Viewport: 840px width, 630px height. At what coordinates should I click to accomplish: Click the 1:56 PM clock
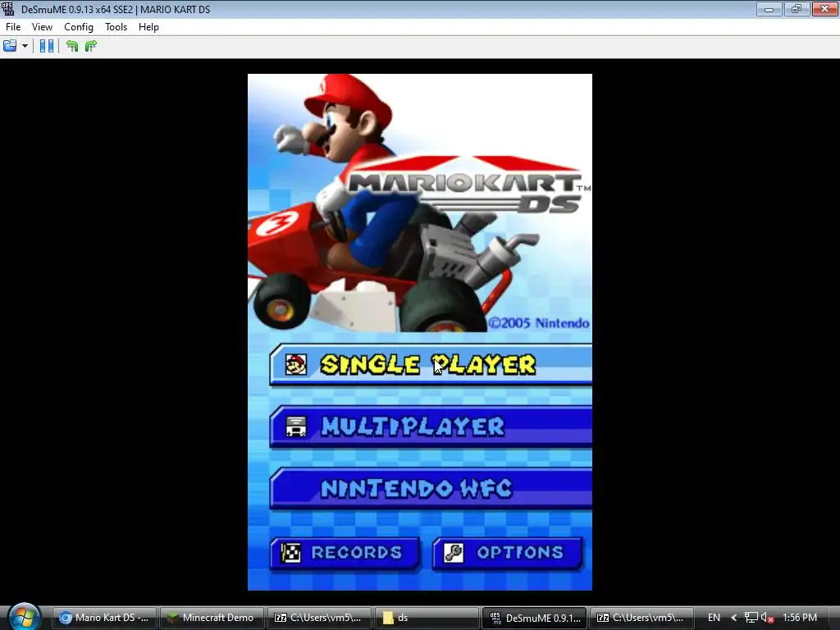tap(800, 618)
